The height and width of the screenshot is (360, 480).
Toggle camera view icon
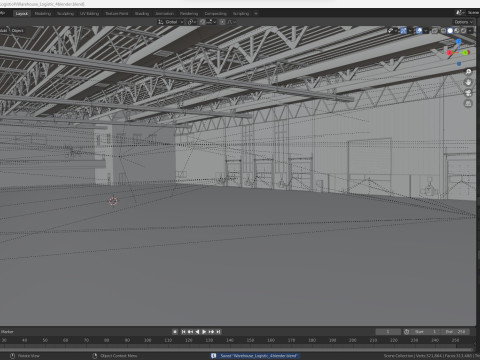pos(468,93)
